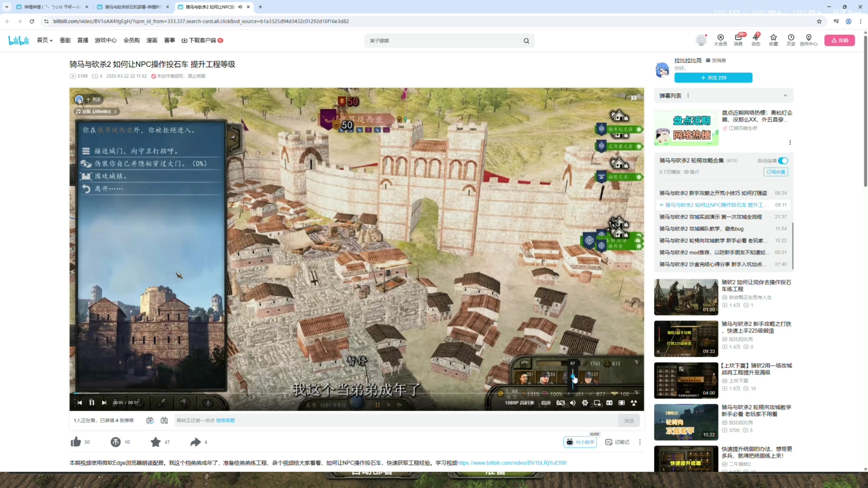Open a new browser tab
Screen dimensions: 868x488
260,7
